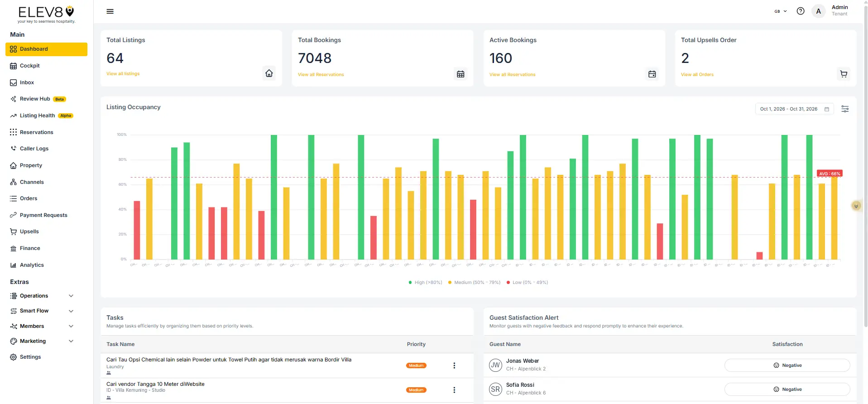This screenshot has width=868, height=404.
Task: Go to Payment Requests
Action: [x=46, y=215]
